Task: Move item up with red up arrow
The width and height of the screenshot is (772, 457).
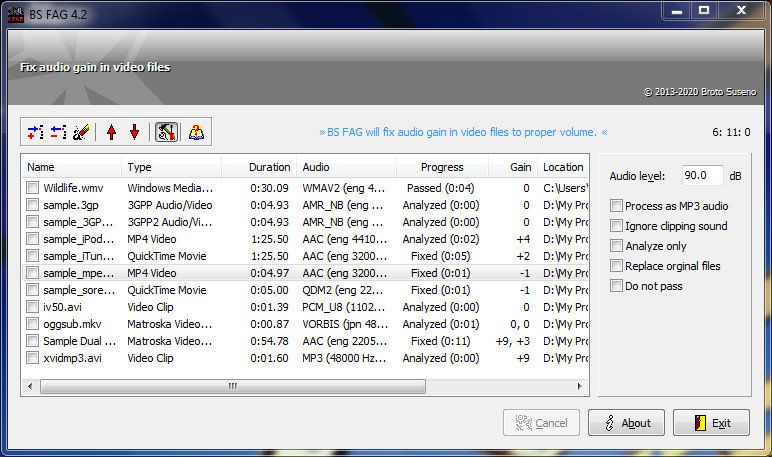Action: 111,132
